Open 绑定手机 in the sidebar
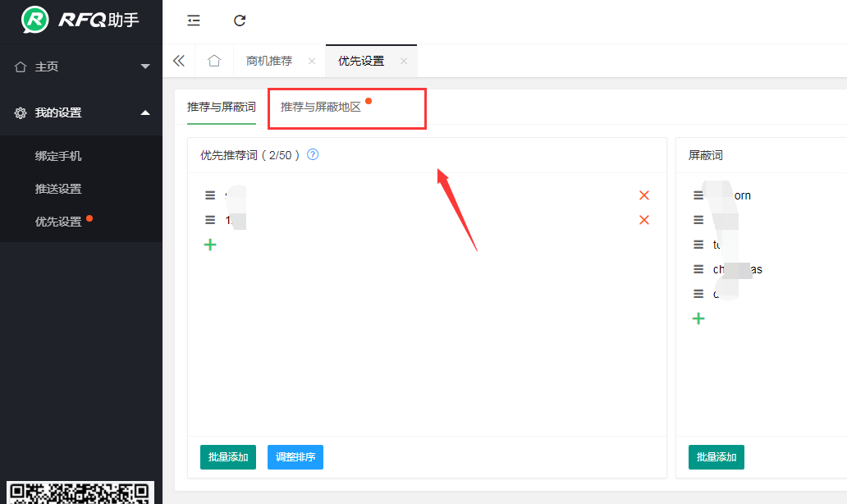Screen dimensions: 847x504 point(58,156)
